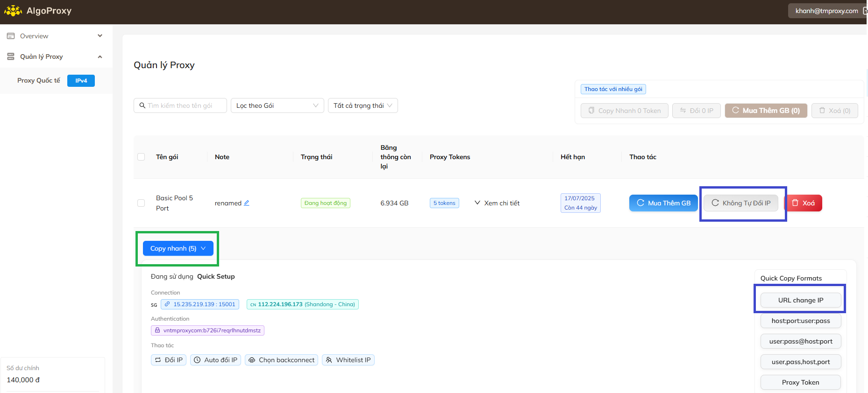Viewport: 868px width, 393px height.
Task: Click the logout icon beside the email
Action: (864, 11)
